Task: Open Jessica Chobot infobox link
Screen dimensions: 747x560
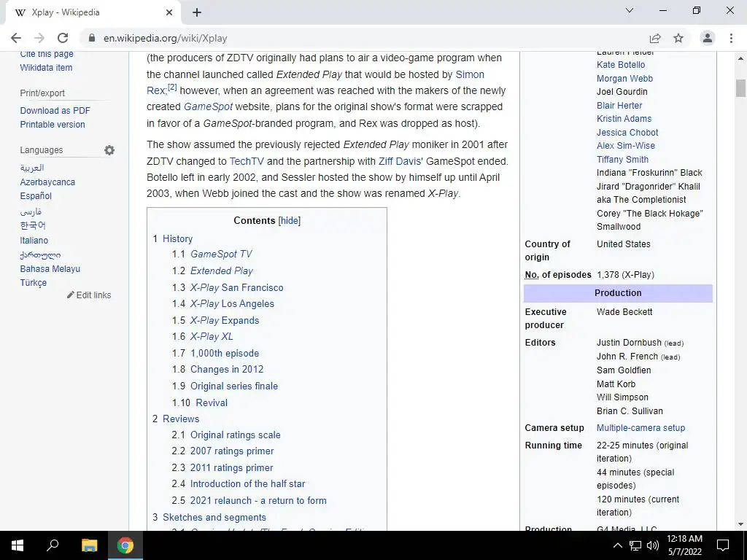Action: coord(627,133)
